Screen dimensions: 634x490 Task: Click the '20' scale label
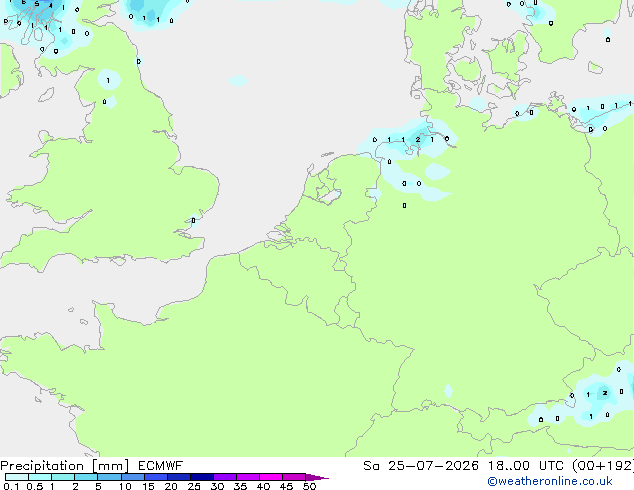(171, 486)
